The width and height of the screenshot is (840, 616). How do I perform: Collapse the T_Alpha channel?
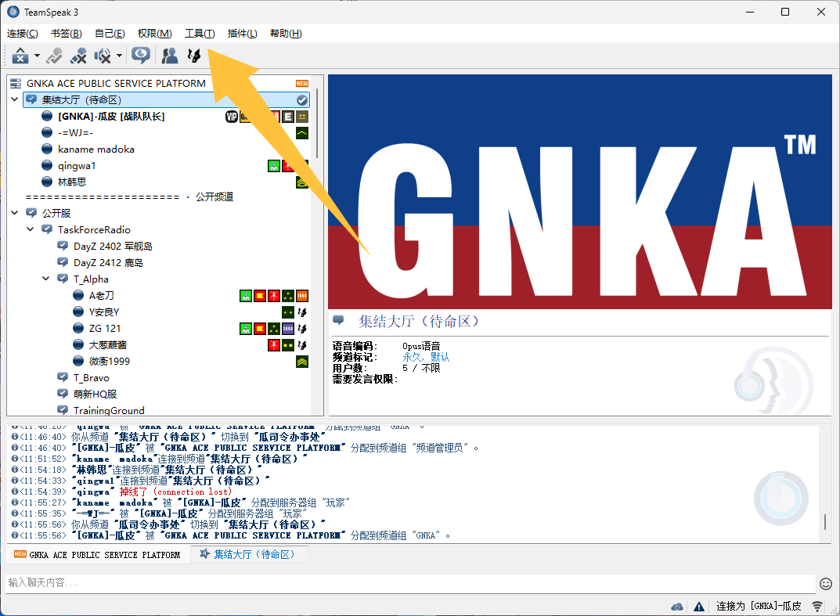point(46,279)
